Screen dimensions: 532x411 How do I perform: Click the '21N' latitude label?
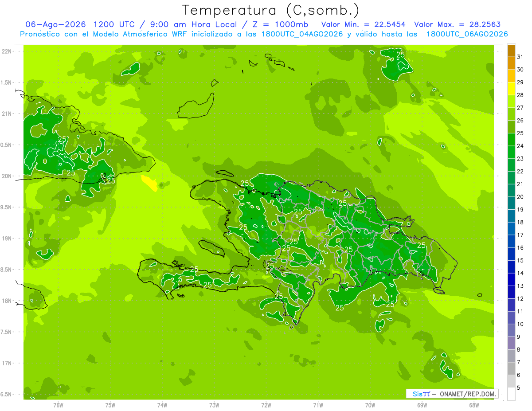click(x=7, y=114)
